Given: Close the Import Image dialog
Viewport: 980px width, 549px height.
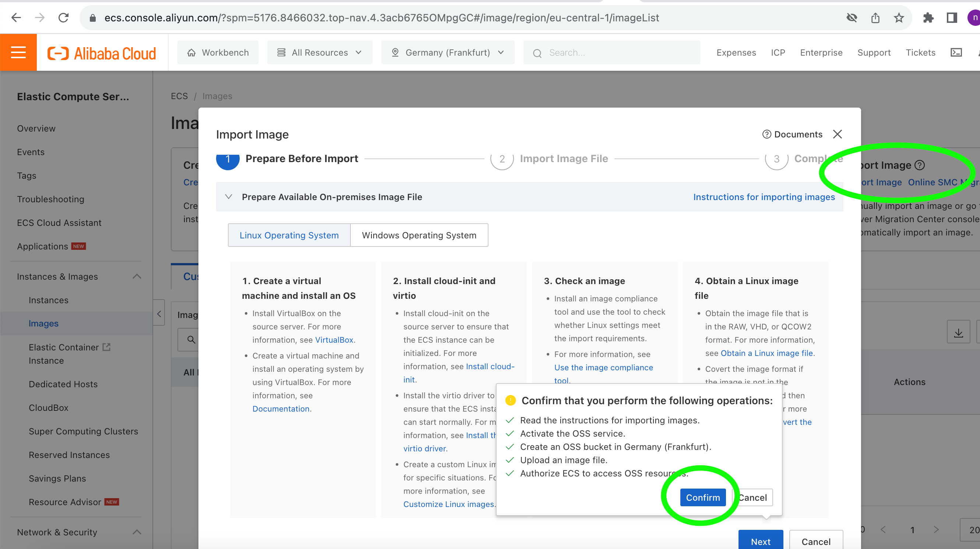Looking at the screenshot, I should [x=837, y=134].
